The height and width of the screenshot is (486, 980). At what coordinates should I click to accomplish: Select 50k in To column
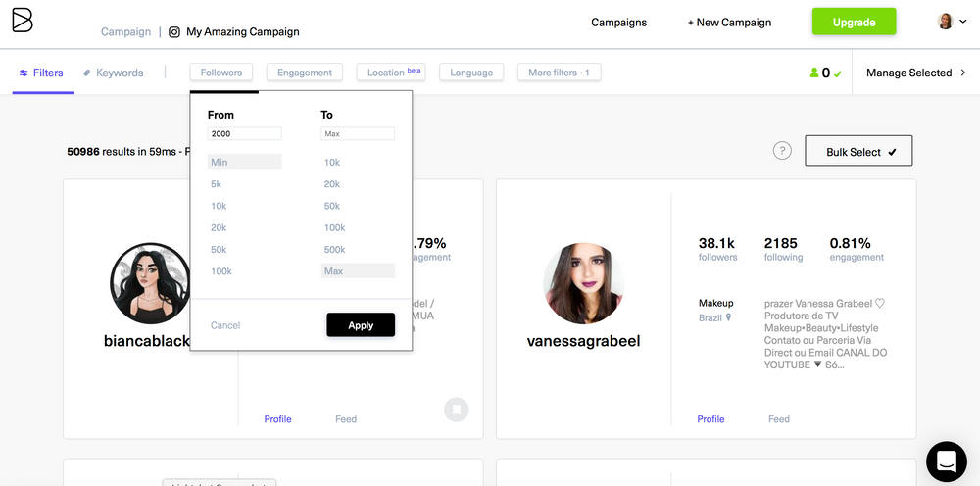[332, 206]
